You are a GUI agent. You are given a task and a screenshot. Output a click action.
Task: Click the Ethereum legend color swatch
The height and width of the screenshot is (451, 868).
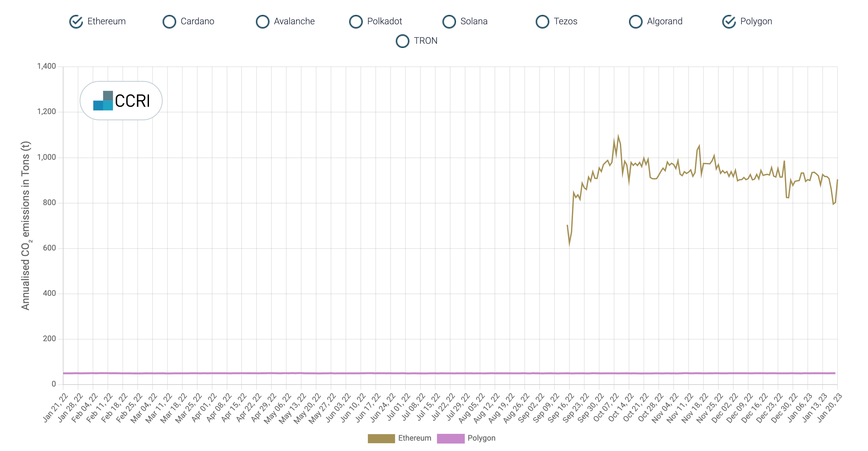point(381,438)
